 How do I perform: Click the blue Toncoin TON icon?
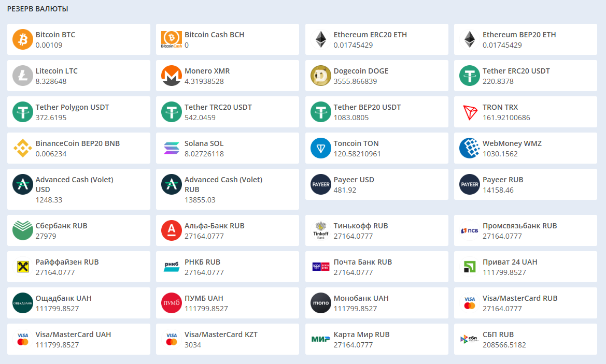click(321, 148)
